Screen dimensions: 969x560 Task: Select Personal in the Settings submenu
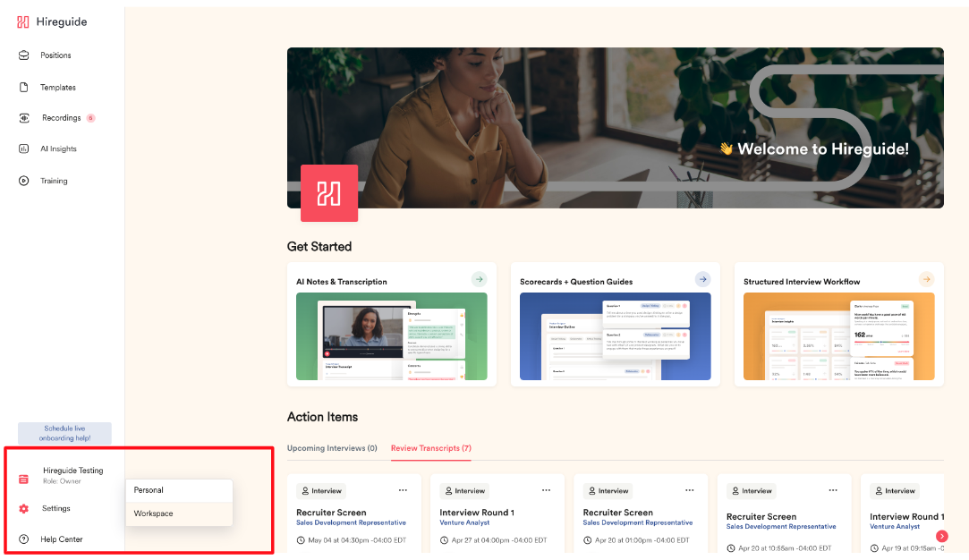coord(179,490)
